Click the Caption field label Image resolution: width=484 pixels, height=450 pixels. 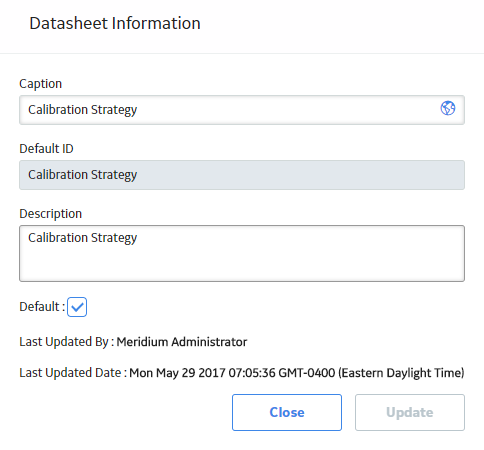click(x=41, y=84)
